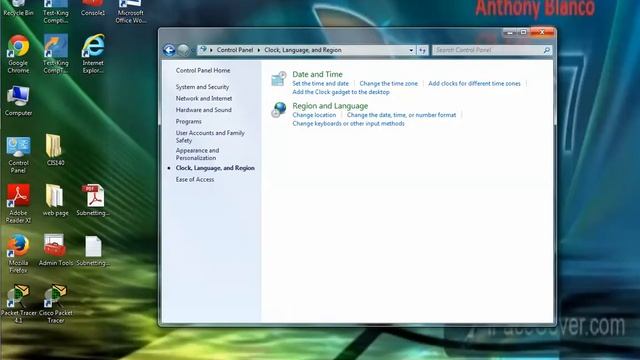
Task: Open the Date and Time heading
Action: tap(317, 74)
